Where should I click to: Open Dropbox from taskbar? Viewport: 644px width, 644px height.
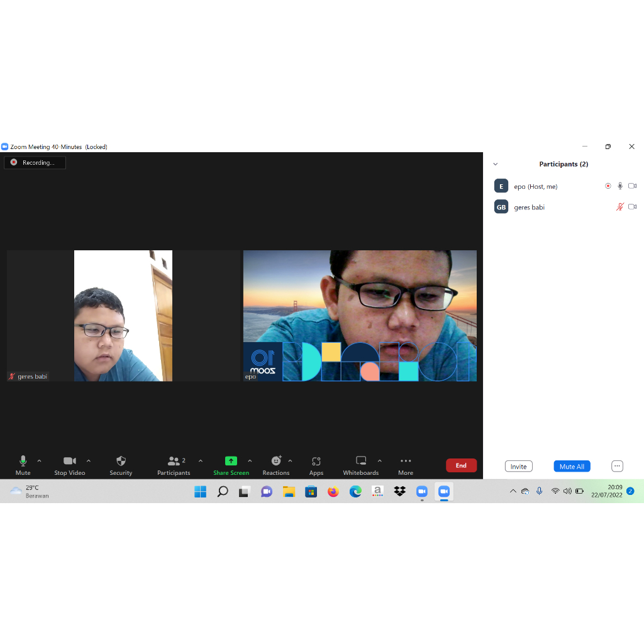coord(399,491)
